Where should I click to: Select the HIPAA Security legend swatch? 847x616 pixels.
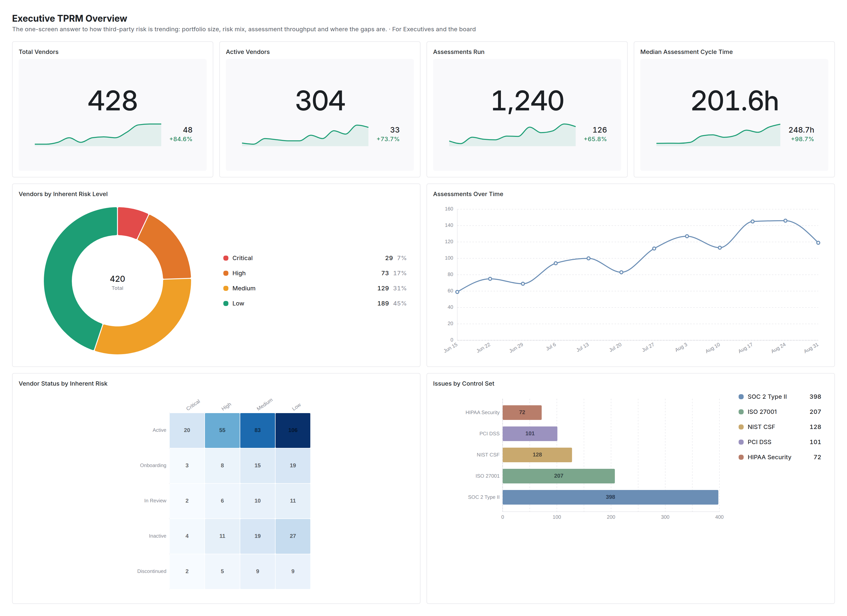click(741, 457)
